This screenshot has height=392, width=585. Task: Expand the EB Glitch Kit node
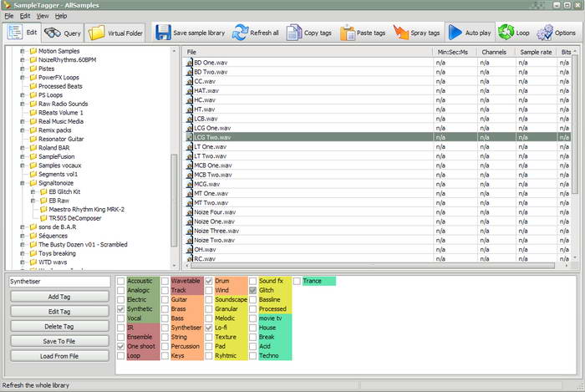click(x=33, y=191)
